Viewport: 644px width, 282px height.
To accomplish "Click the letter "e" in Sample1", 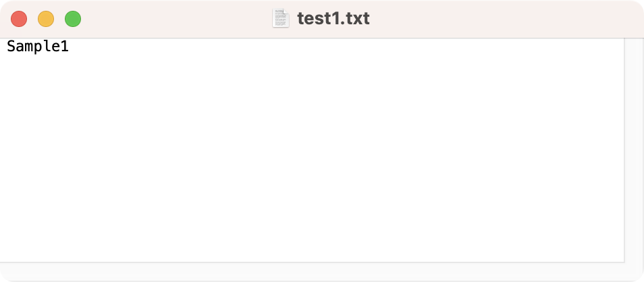I will click(55, 47).
